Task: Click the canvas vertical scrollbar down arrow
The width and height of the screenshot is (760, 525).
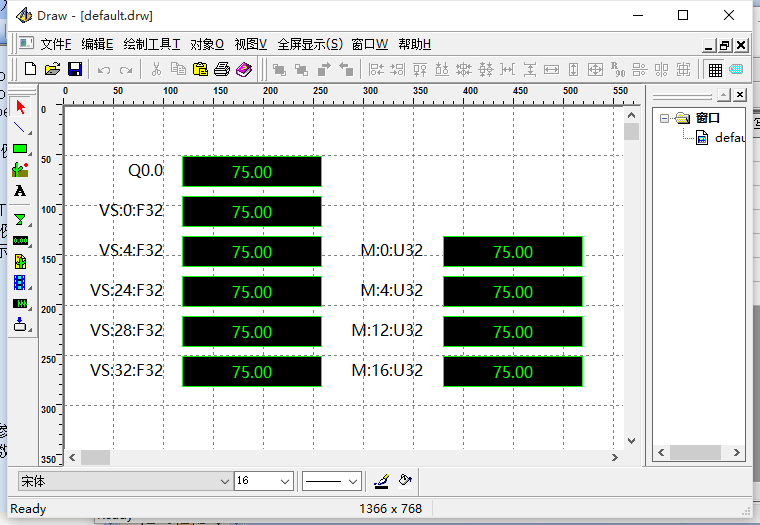Action: (x=631, y=441)
